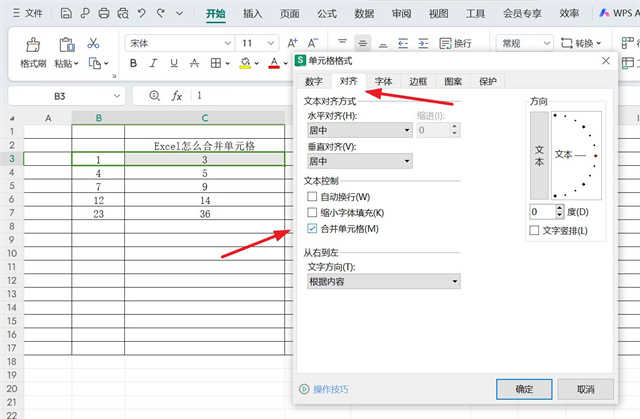Apply strikethrough formatting
Screen dimensions: 640x419
coord(194,63)
